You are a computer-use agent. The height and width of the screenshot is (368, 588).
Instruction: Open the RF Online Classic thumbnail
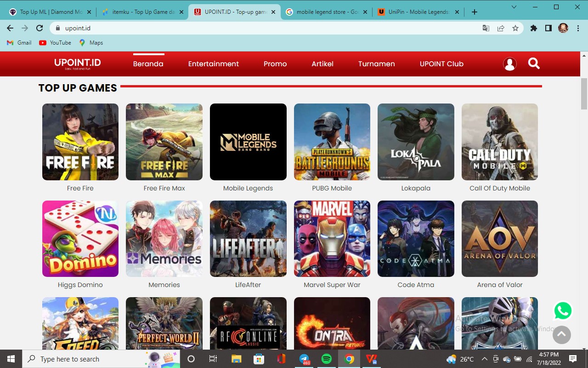tap(248, 323)
